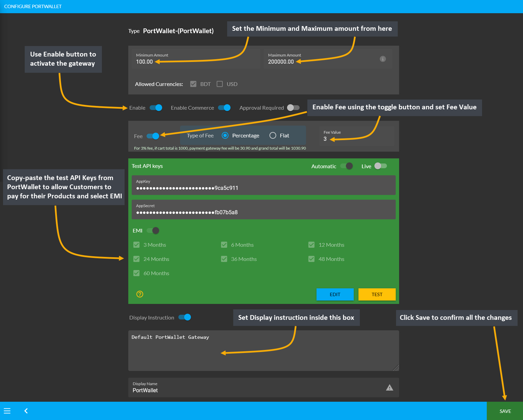
Task: Check the USD currency checkbox
Action: (x=220, y=84)
